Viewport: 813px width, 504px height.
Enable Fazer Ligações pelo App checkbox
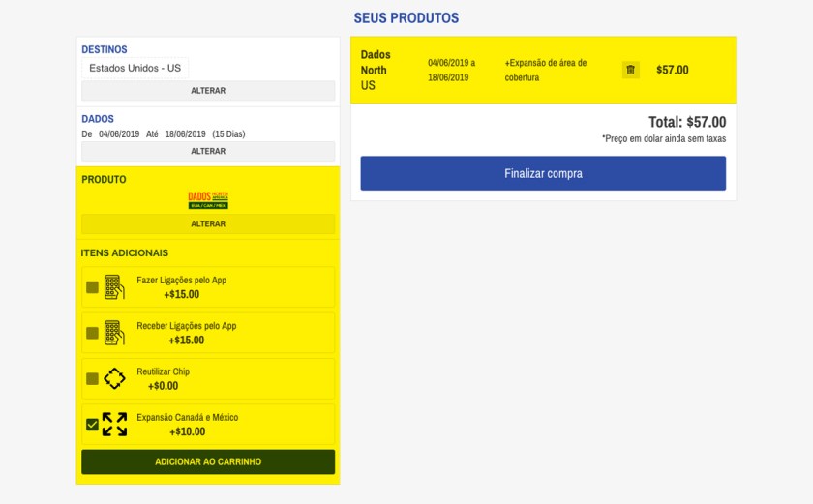tap(92, 287)
